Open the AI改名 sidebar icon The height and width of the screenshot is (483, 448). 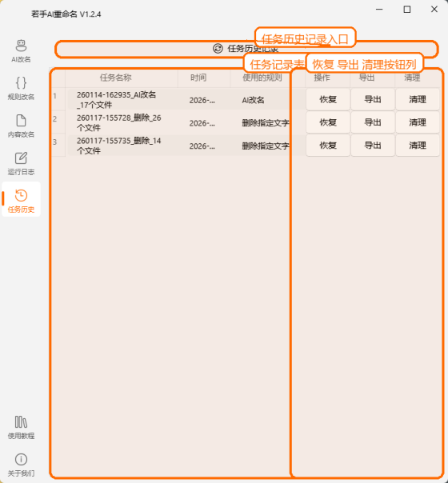(21, 46)
